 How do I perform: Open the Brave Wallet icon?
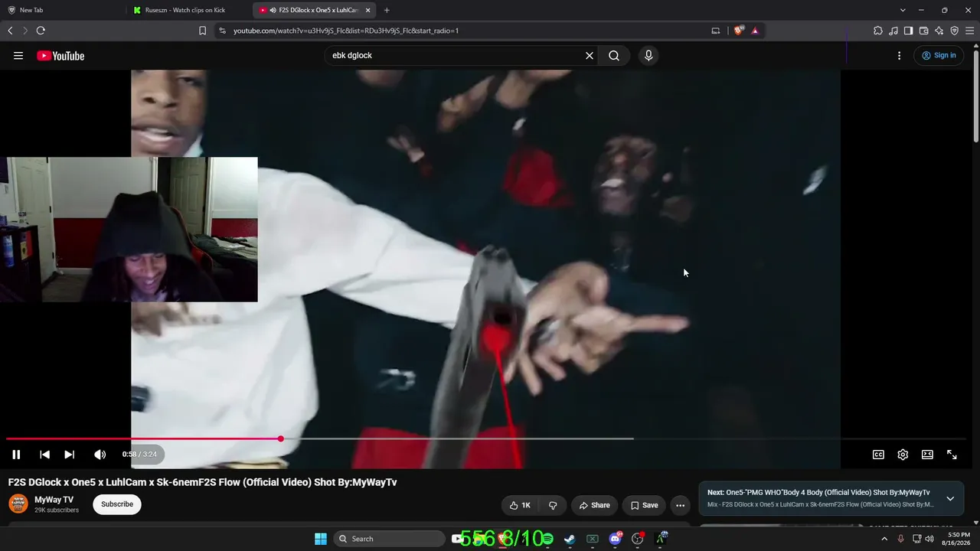(923, 31)
